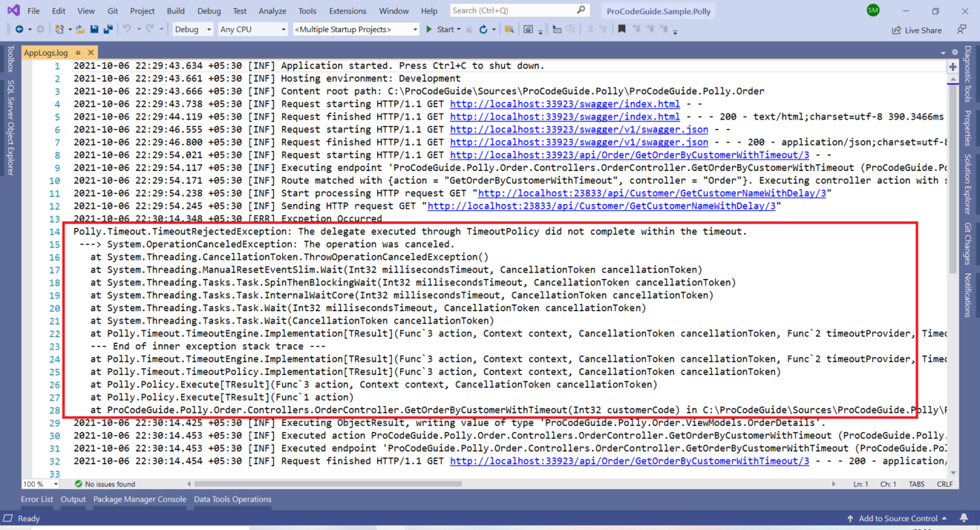This screenshot has height=530, width=980.
Task: Open the Any CPU platform dropdown
Action: coord(252,28)
